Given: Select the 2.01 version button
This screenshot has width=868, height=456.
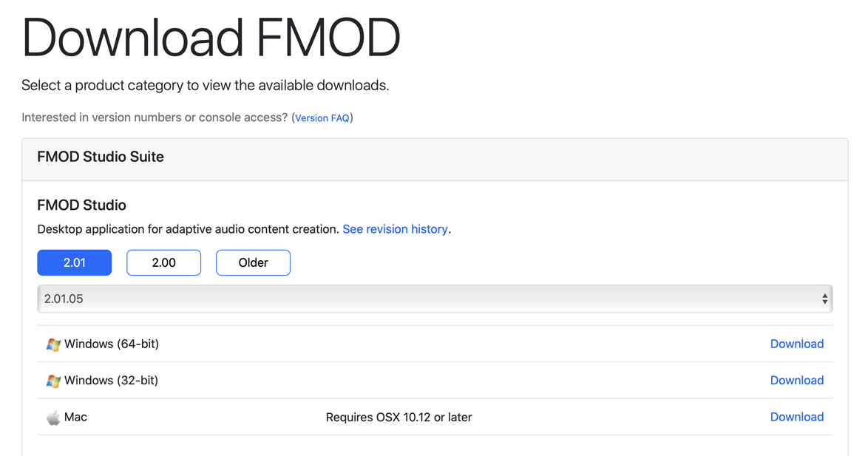Looking at the screenshot, I should [x=74, y=262].
